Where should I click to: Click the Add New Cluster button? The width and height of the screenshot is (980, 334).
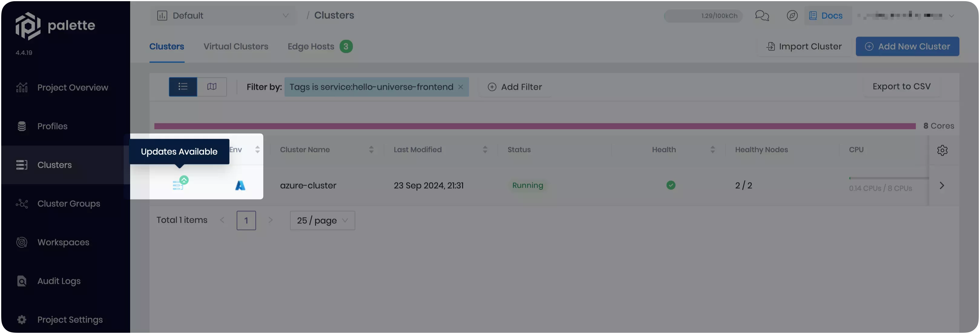(907, 46)
